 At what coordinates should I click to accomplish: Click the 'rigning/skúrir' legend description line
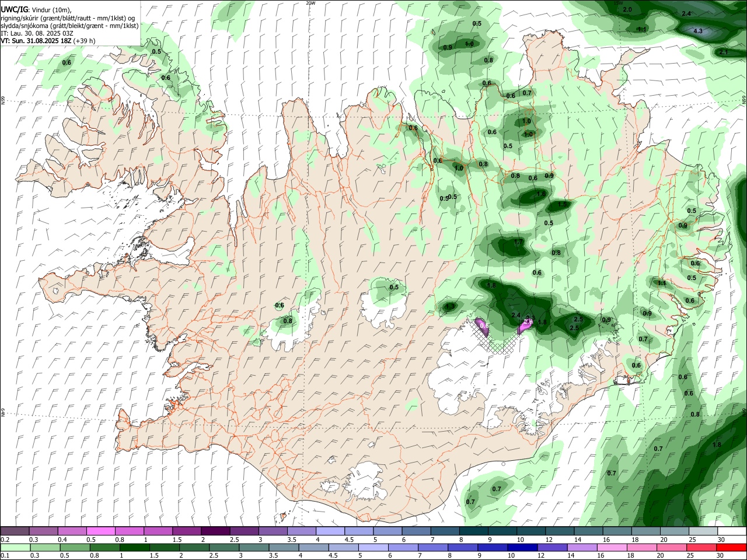pyautogui.click(x=68, y=18)
